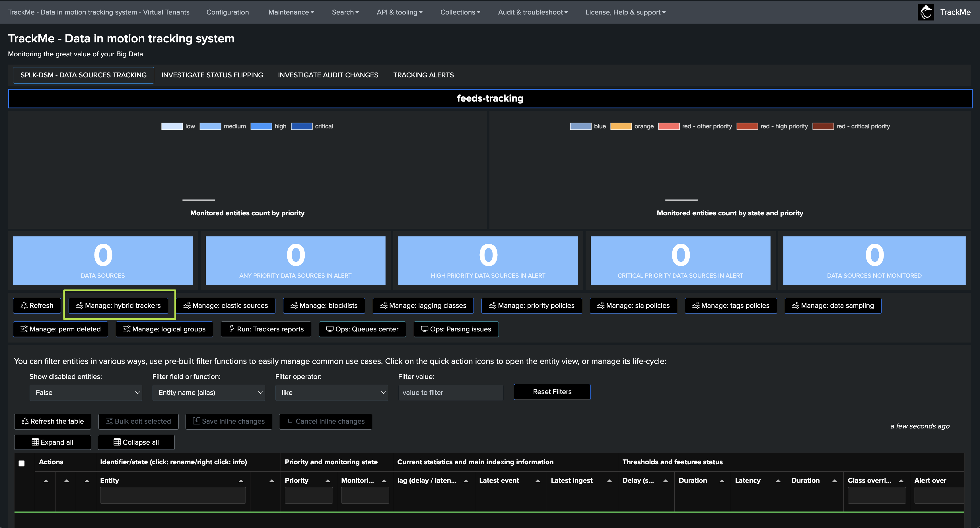Click sliders icon on Manage: logical groups

(x=127, y=329)
